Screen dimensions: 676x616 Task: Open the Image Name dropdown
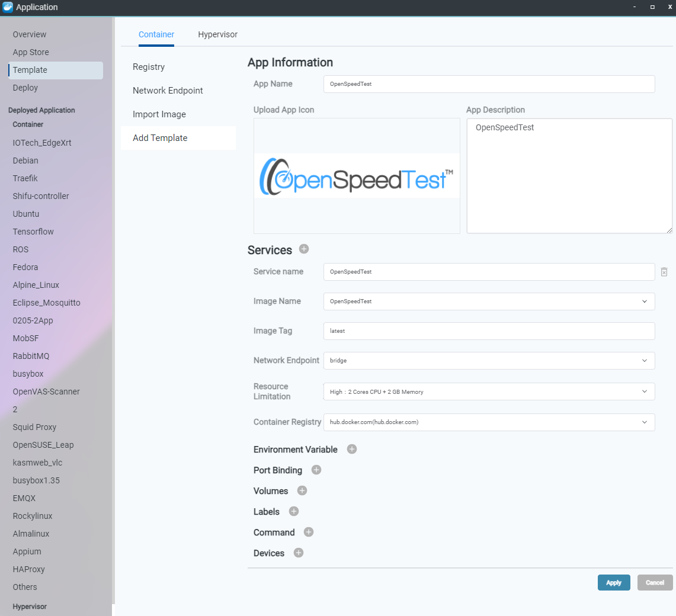point(489,301)
